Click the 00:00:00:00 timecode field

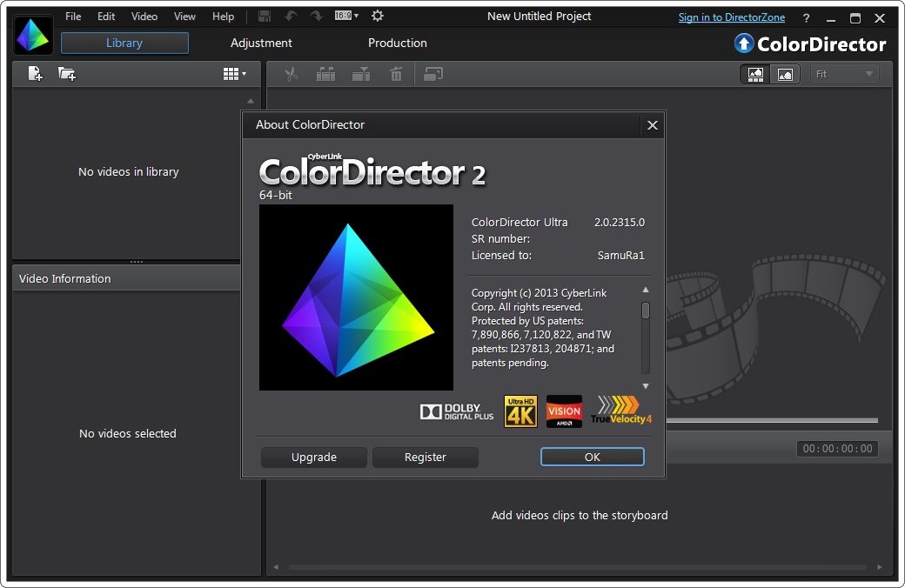click(x=837, y=448)
